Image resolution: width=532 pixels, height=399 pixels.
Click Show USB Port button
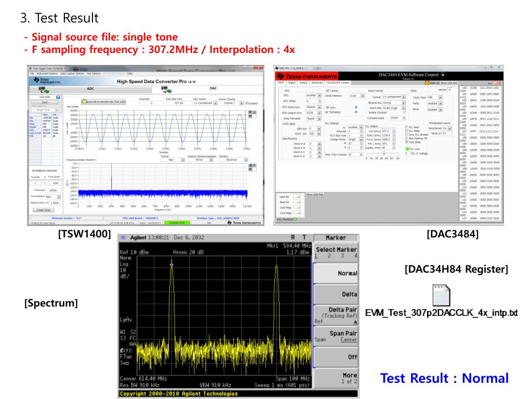point(315,194)
